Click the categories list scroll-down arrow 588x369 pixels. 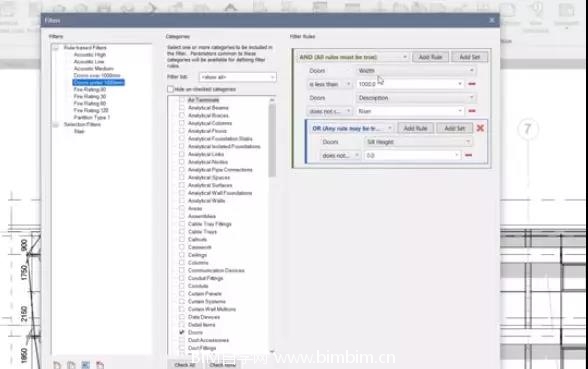coord(272,352)
